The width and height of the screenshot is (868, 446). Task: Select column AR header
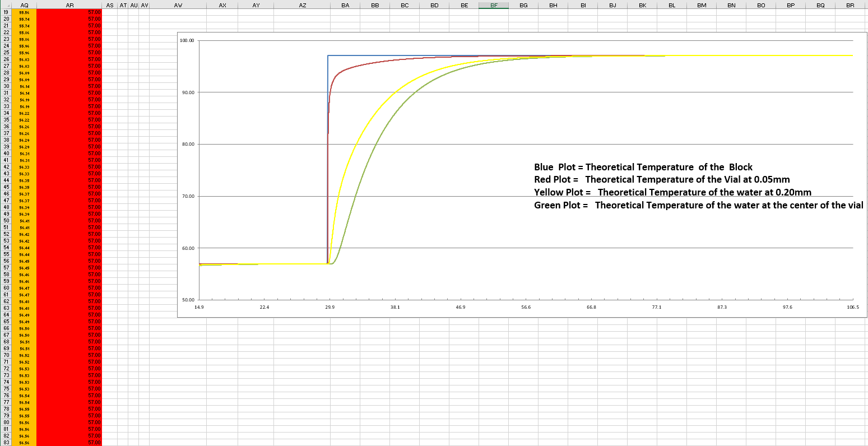click(69, 5)
